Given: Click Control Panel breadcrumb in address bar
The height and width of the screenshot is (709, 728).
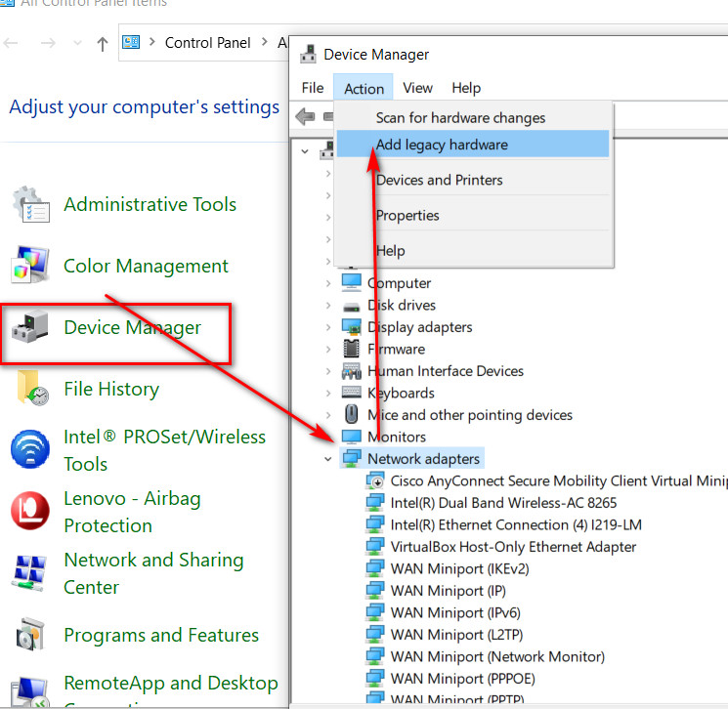Looking at the screenshot, I should (x=207, y=43).
